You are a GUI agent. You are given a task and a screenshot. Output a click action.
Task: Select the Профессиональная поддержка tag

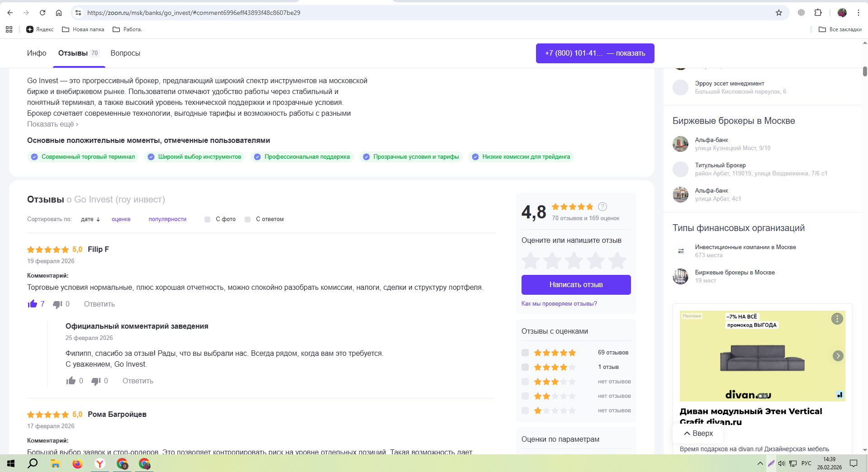coord(302,157)
